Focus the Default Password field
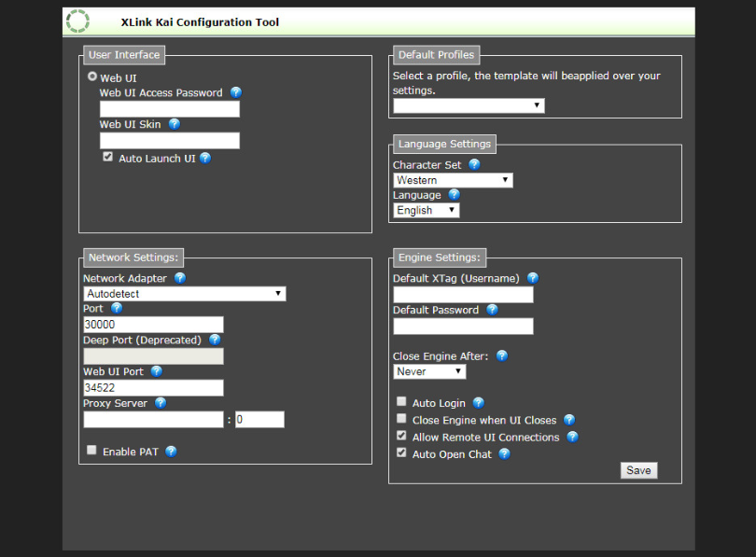Screen dimensions: 756x557 click(463, 327)
